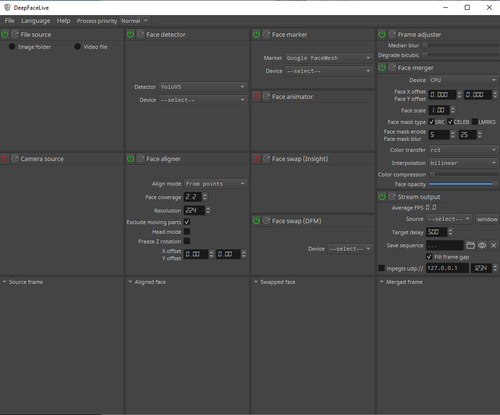Open Face merger Device CPU dropdown
The height and width of the screenshot is (415, 500).
pyautogui.click(x=463, y=80)
